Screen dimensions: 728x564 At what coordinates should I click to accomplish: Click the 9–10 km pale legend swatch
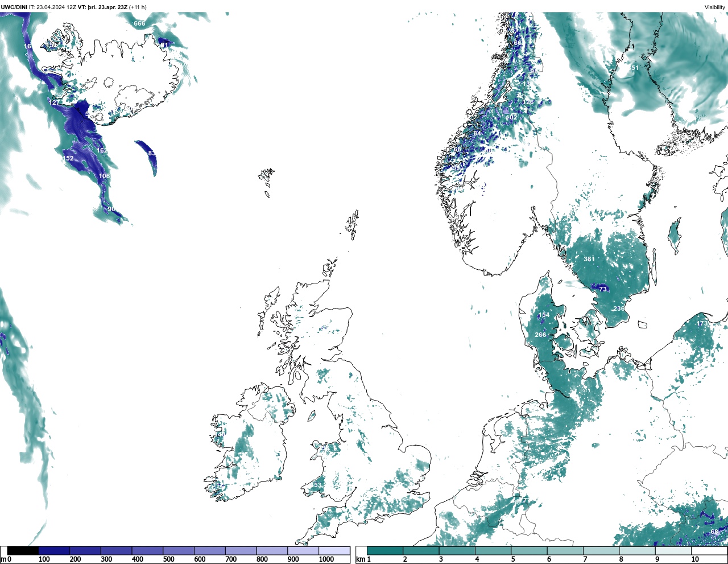point(673,550)
